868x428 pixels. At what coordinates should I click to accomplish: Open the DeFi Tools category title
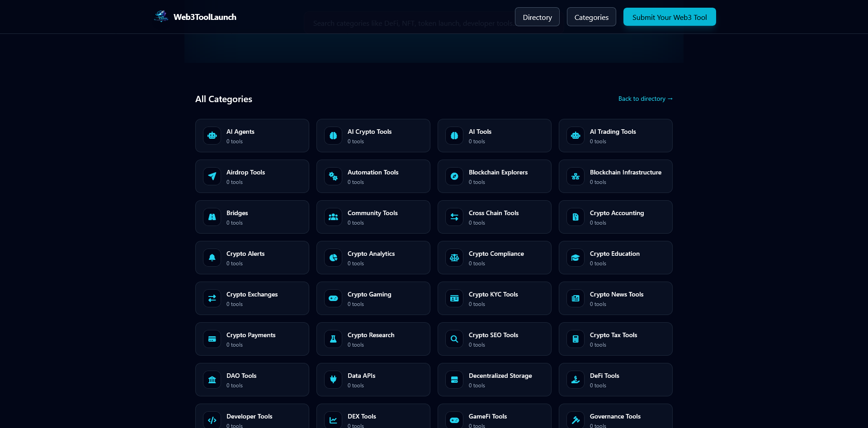(604, 376)
